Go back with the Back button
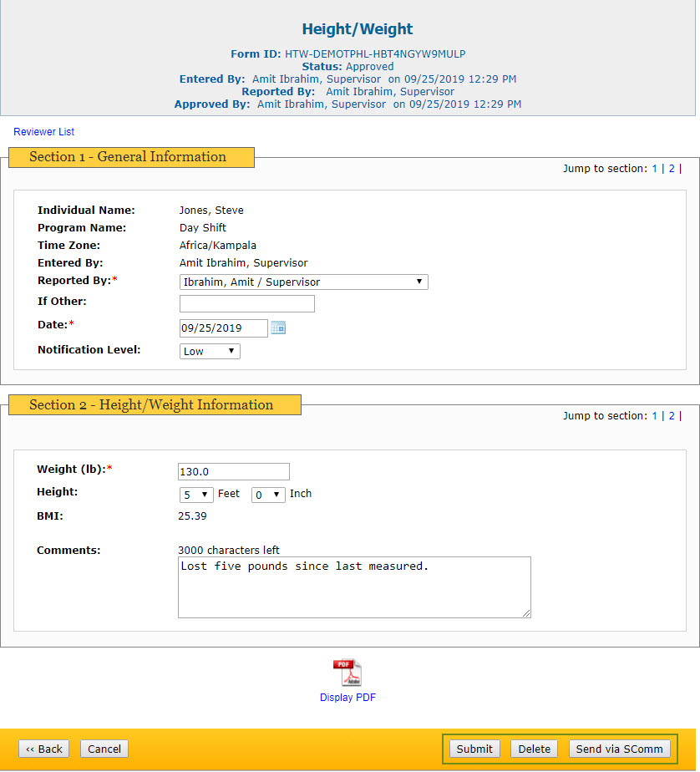The height and width of the screenshot is (772, 700). click(x=43, y=749)
